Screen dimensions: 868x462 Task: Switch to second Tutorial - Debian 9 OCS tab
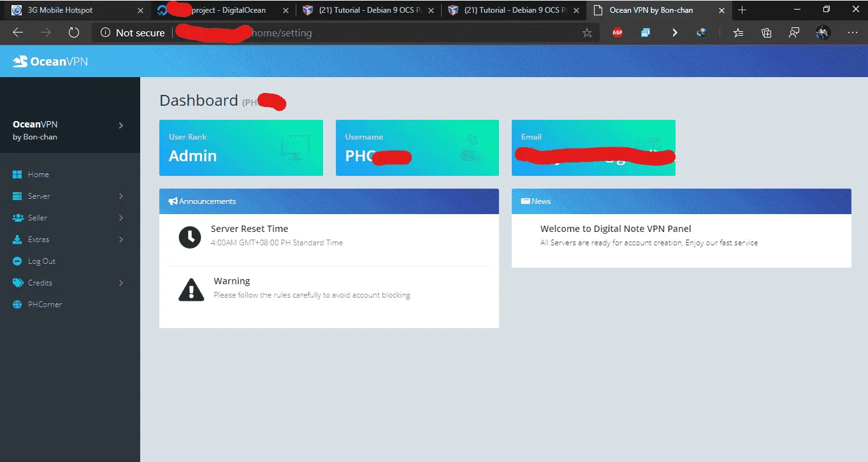[514, 10]
